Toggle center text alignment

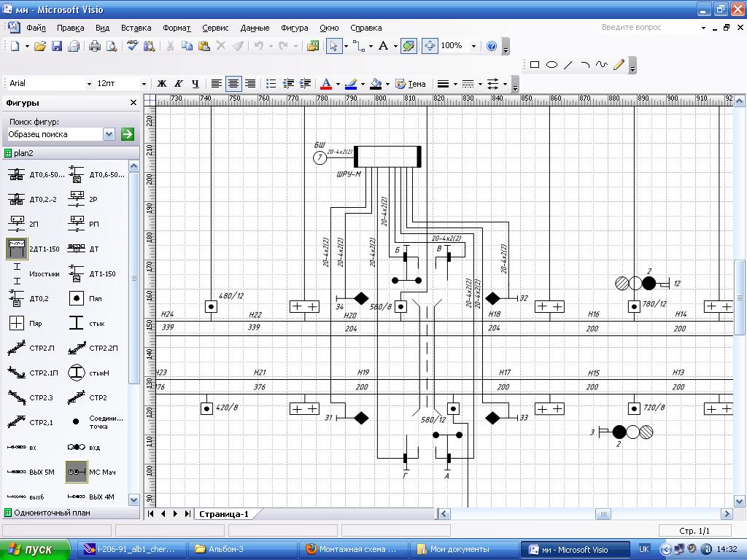(233, 84)
